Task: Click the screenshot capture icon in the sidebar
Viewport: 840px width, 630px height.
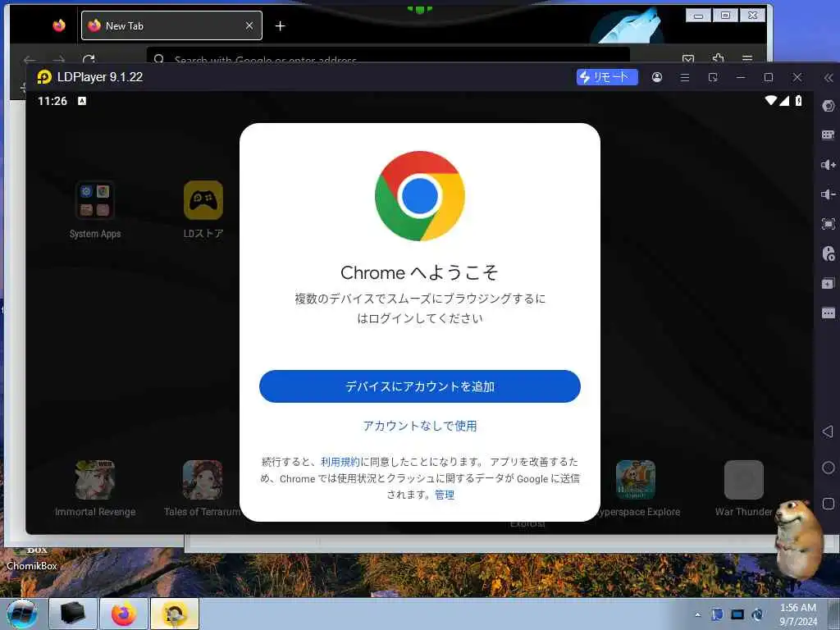Action: click(829, 224)
